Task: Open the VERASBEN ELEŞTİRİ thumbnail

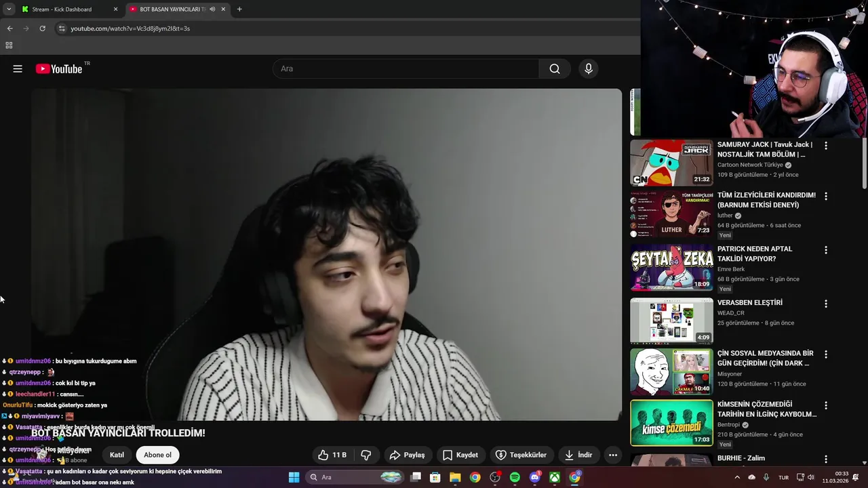Action: (x=671, y=321)
